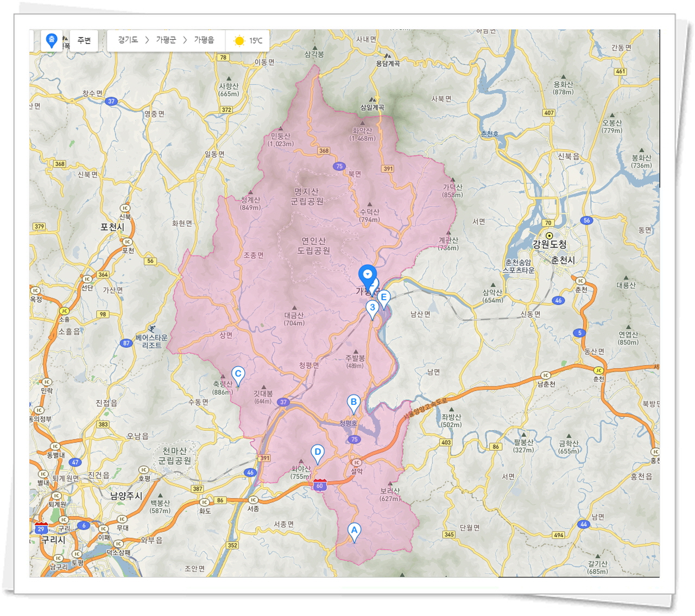
Task: Click the 천마산 군립공원 label
Action: tap(175, 455)
